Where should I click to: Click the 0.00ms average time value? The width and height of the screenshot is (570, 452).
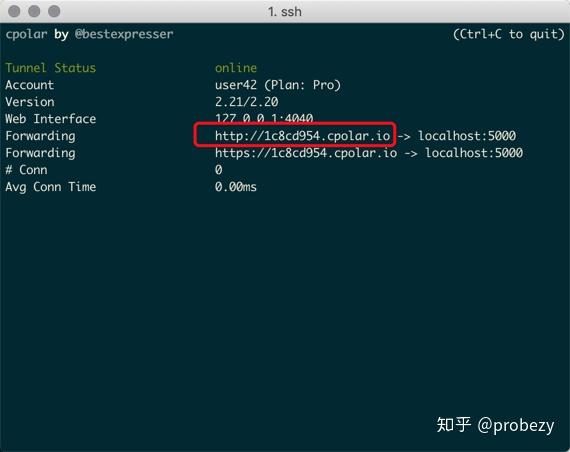[236, 187]
